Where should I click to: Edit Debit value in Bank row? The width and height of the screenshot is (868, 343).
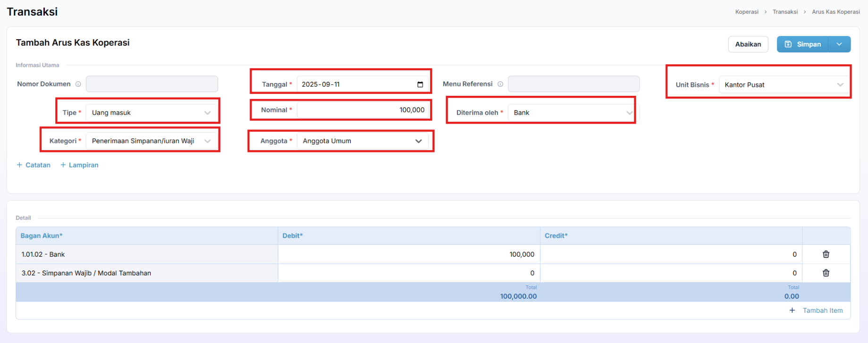(x=409, y=254)
